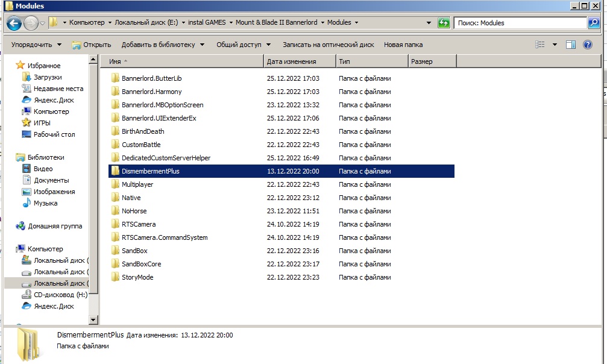This screenshot has width=607, height=364.
Task: Open the Изображения library
Action: click(x=54, y=192)
